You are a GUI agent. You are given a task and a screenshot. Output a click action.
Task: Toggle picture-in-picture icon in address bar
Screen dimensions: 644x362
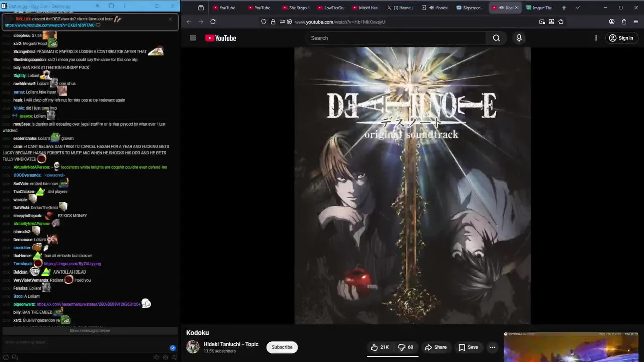click(x=542, y=22)
